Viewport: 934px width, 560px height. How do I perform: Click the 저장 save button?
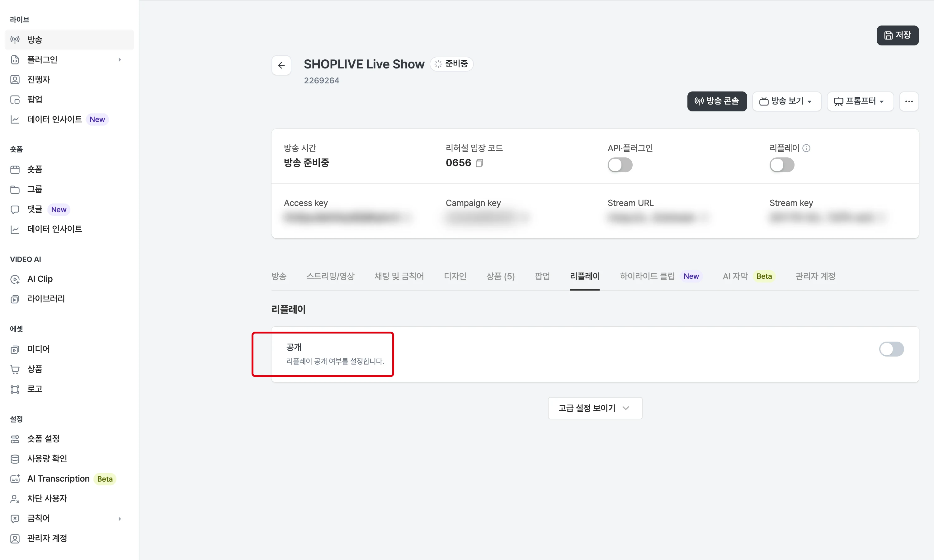click(x=897, y=35)
